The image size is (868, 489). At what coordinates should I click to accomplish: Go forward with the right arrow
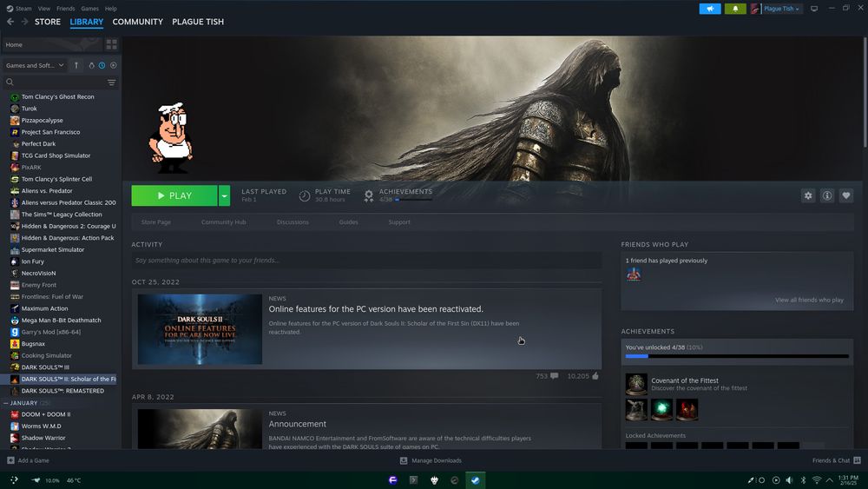tap(24, 22)
